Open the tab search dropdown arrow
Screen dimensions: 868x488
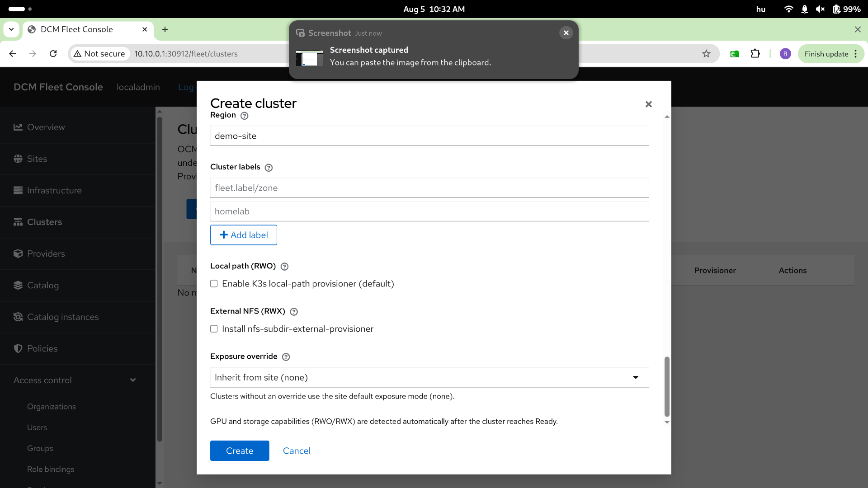(11, 29)
